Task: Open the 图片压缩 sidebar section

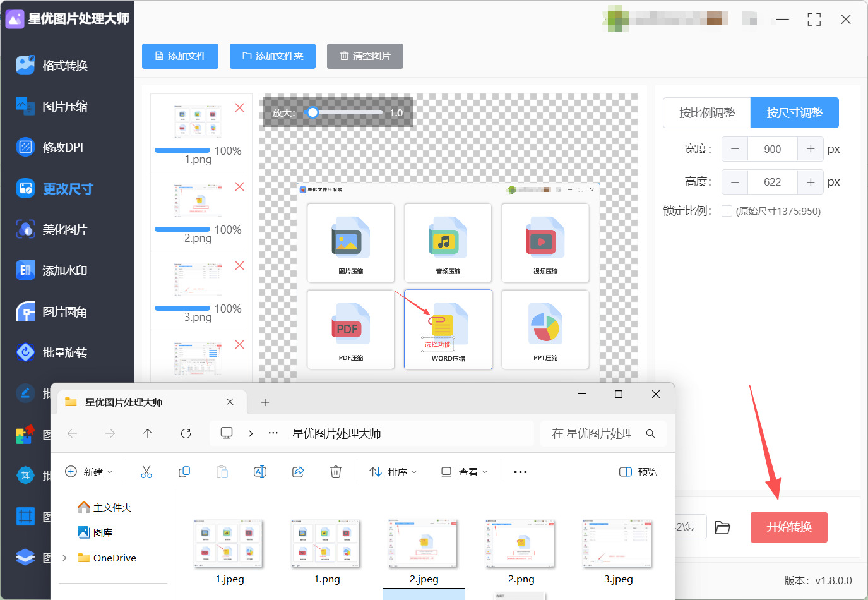Action: pos(53,106)
